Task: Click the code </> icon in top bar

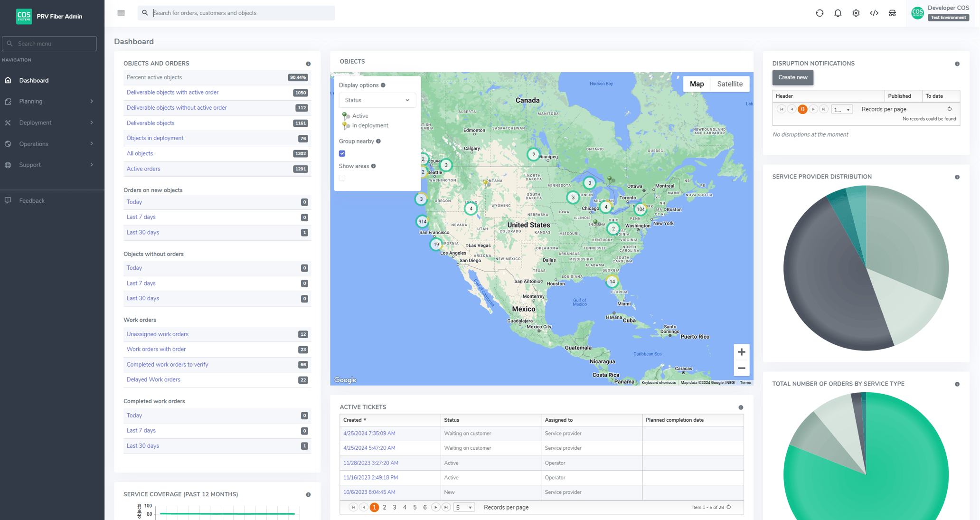Action: 875,13
